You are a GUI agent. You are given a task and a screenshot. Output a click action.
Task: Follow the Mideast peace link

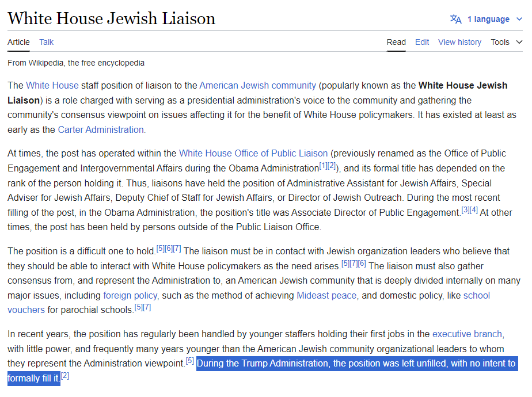326,295
